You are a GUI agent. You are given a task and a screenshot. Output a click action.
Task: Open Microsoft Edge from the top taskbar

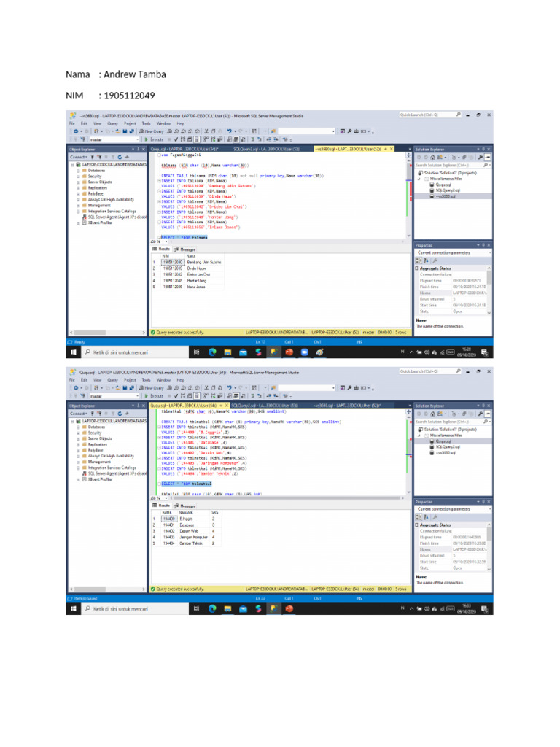pos(212,352)
